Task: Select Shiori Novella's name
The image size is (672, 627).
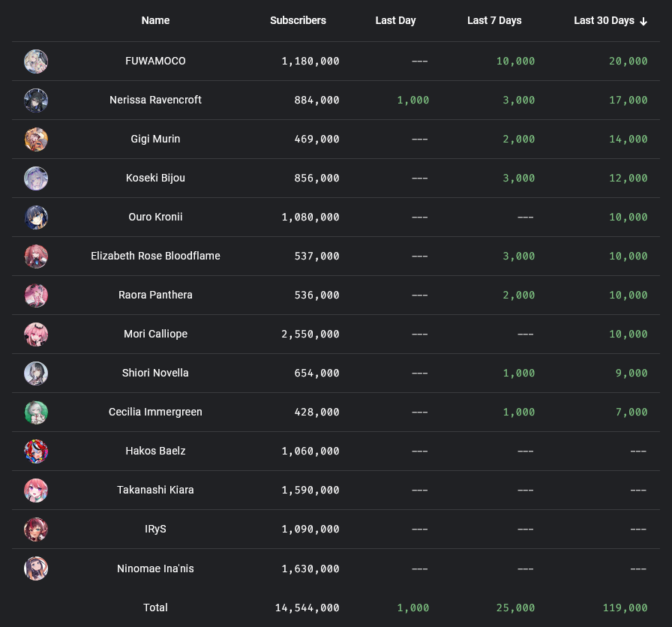Action: (155, 373)
